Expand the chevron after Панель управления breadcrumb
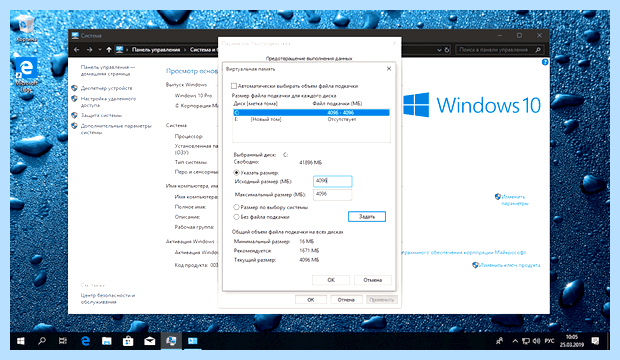Screen dimensions: 620x360 [185, 50]
